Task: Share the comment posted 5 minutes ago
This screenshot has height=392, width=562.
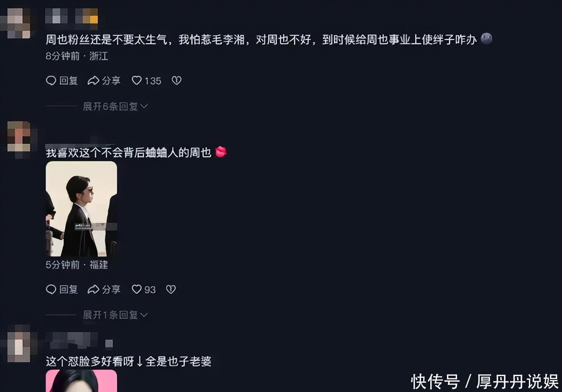Action: tap(104, 289)
